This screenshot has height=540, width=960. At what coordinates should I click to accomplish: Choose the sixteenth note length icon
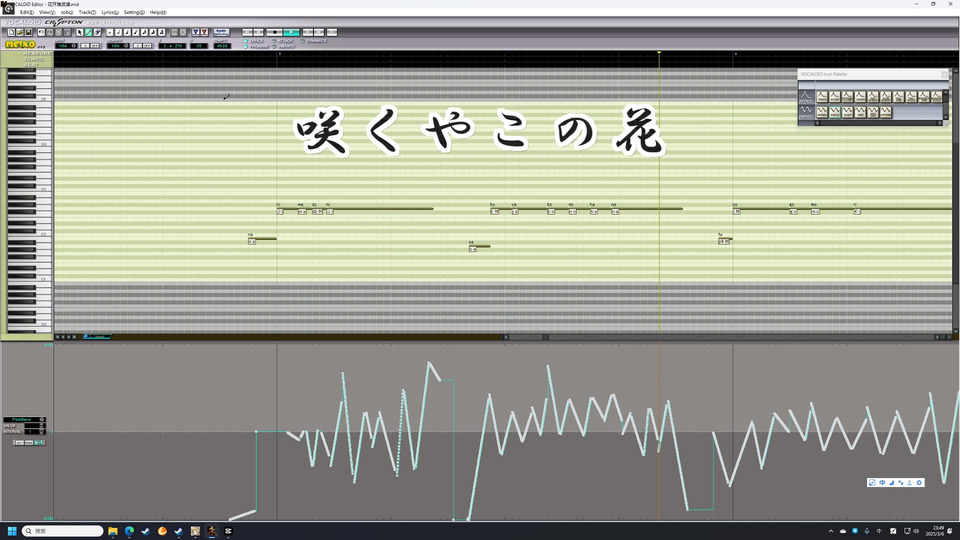143,32
